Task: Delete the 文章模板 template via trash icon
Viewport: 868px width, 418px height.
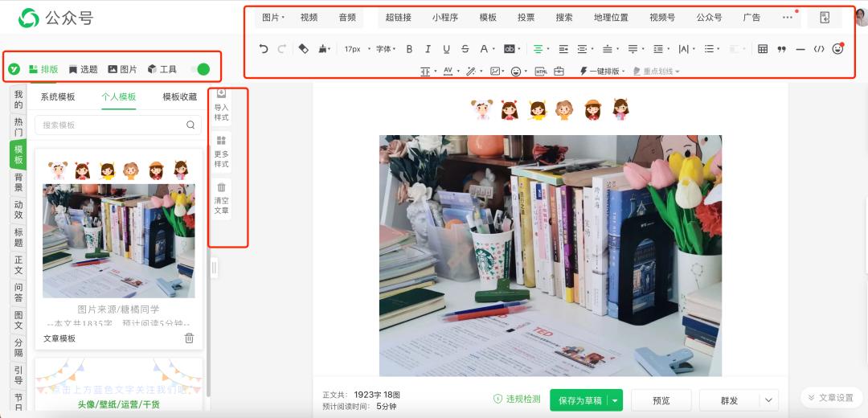Action: (190, 338)
